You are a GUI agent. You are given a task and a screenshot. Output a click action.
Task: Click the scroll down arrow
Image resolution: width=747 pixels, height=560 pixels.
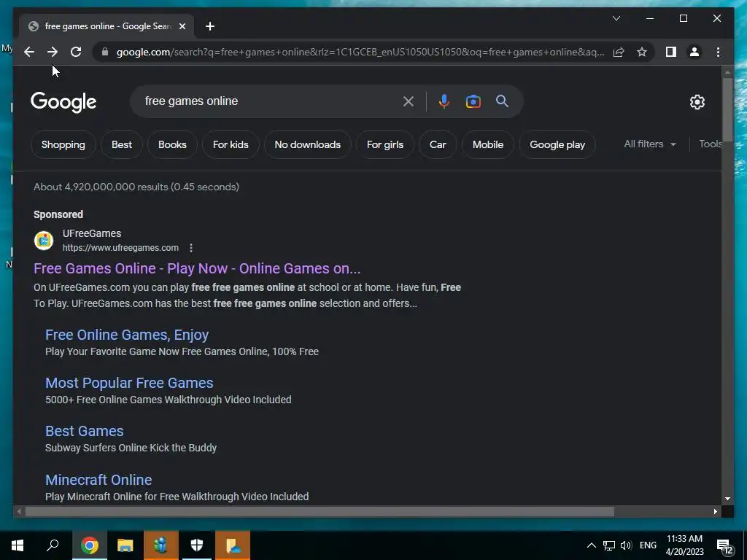point(727,499)
